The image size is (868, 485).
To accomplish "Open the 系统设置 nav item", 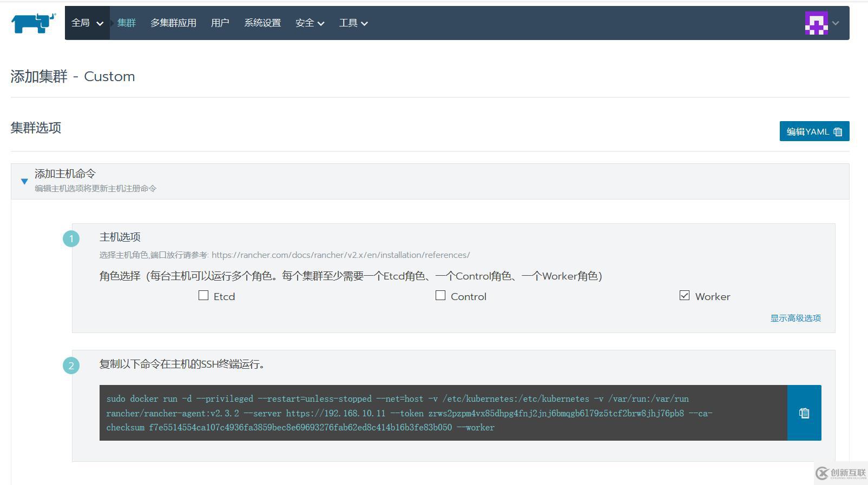I will click(x=262, y=23).
